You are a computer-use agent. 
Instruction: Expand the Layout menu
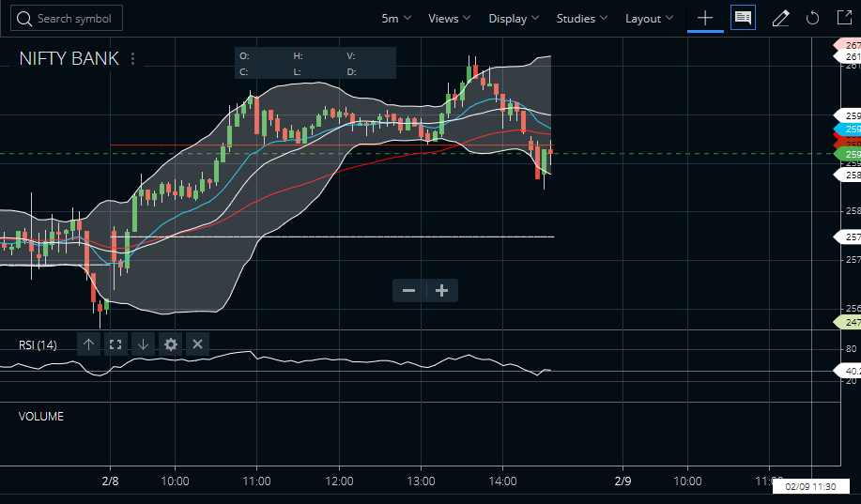[x=649, y=19]
